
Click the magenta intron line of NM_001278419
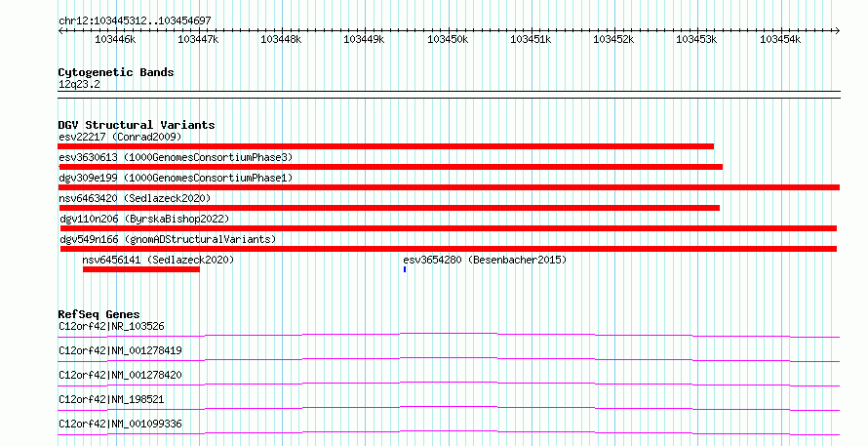449,359
